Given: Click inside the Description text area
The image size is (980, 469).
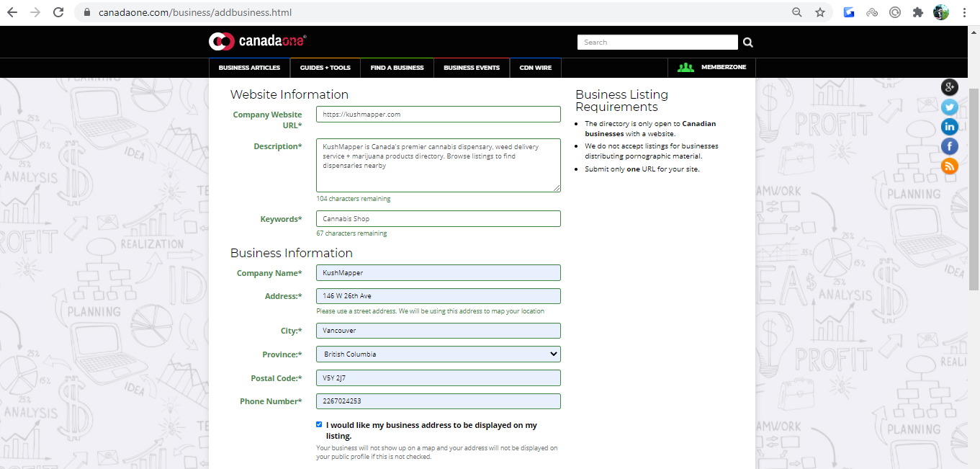Looking at the screenshot, I should pos(439,166).
